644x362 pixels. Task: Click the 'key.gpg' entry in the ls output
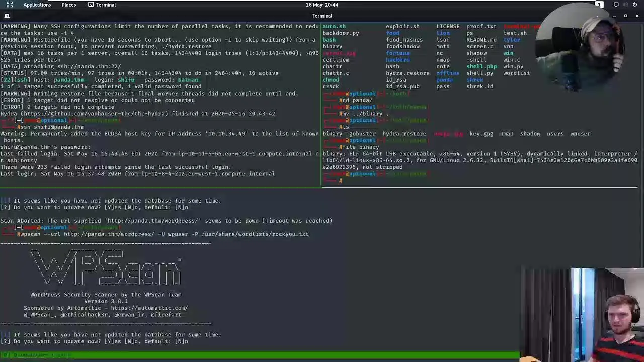[481, 134]
